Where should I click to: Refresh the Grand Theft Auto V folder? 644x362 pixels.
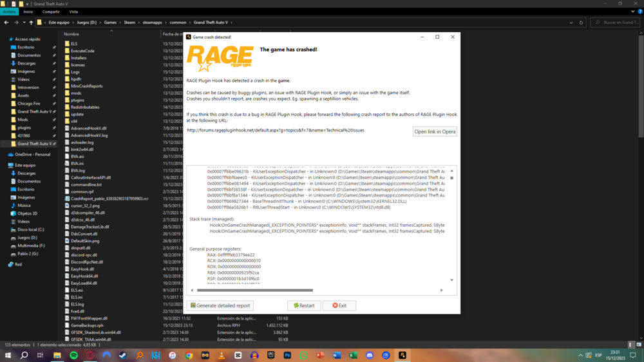(x=581, y=23)
